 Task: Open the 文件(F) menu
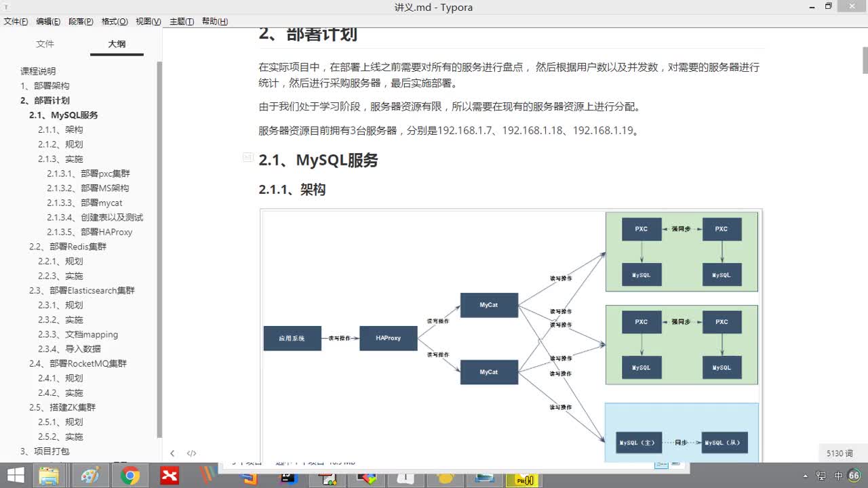pos(16,22)
